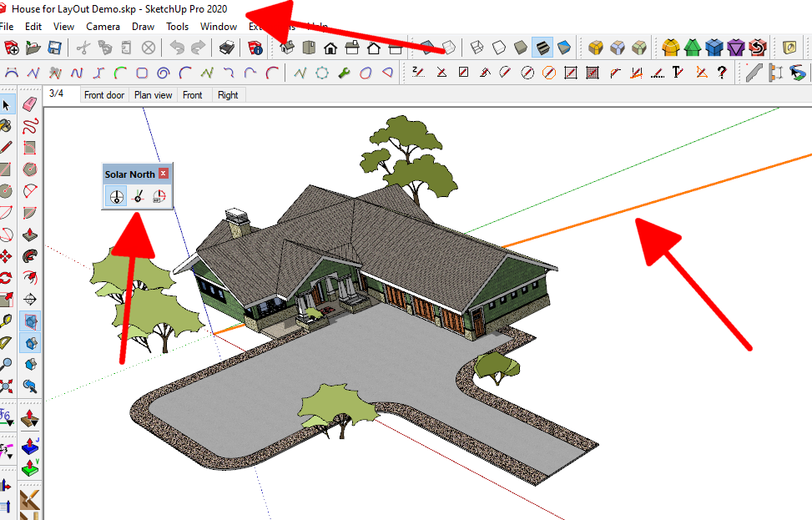Switch to the Plan view scene tab
This screenshot has height=520, width=812.
click(x=153, y=95)
